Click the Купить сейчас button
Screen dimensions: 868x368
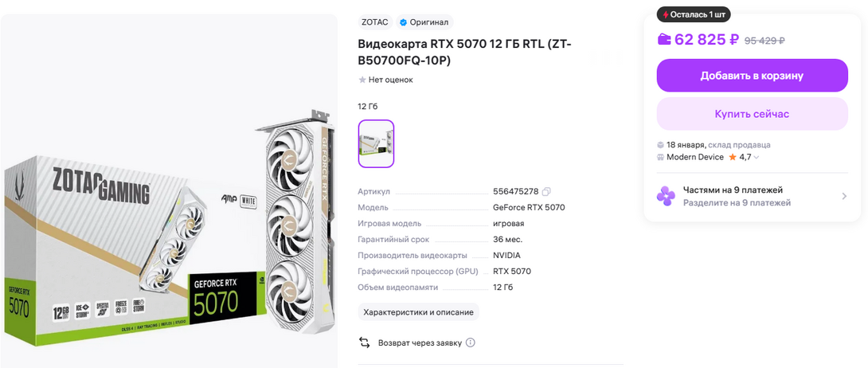tap(753, 114)
